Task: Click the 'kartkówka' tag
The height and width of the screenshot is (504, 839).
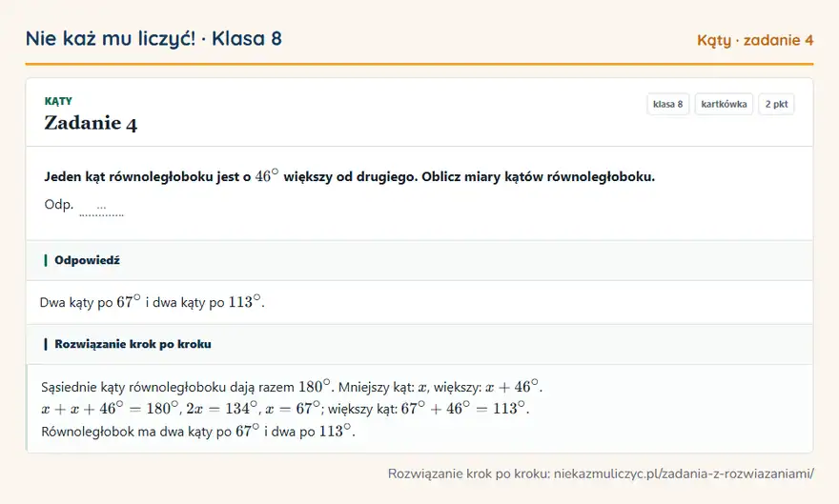Action: (x=724, y=104)
